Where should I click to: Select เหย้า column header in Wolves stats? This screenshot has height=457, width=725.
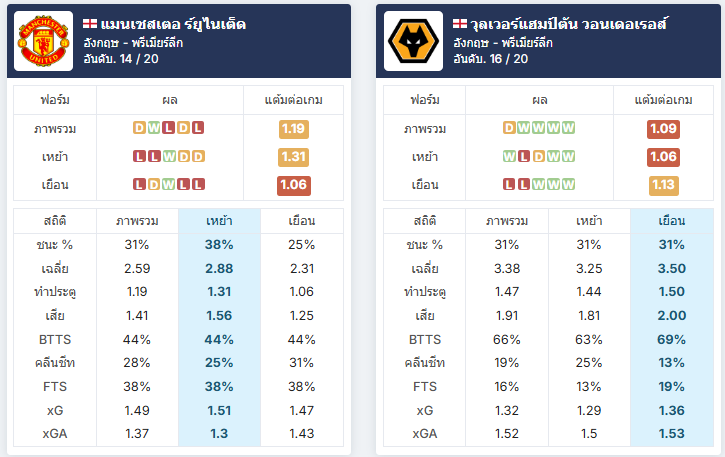click(x=589, y=221)
